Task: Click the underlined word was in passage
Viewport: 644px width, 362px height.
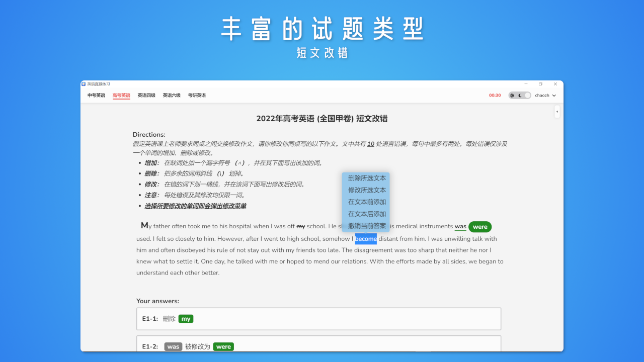Action: pos(460,226)
